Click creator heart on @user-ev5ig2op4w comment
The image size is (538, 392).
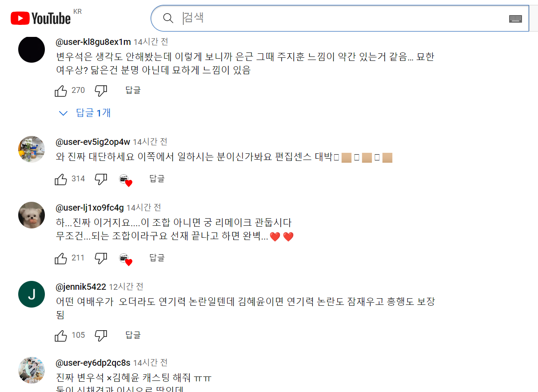pyautogui.click(x=126, y=180)
